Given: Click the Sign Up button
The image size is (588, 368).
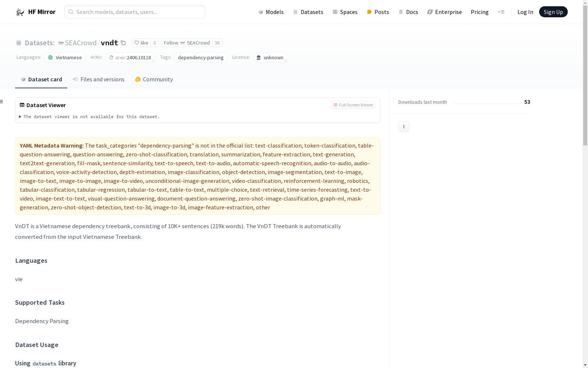Looking at the screenshot, I should coord(553,12).
